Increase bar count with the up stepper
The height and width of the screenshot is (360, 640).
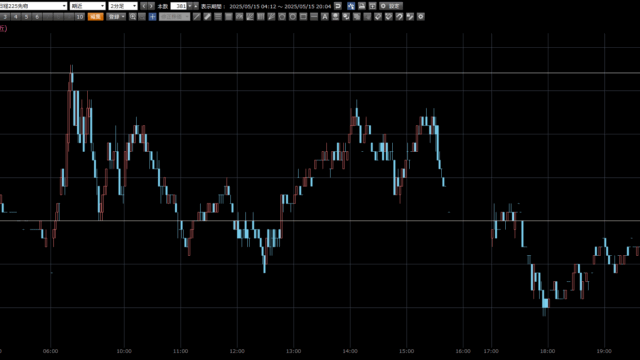click(x=196, y=6)
